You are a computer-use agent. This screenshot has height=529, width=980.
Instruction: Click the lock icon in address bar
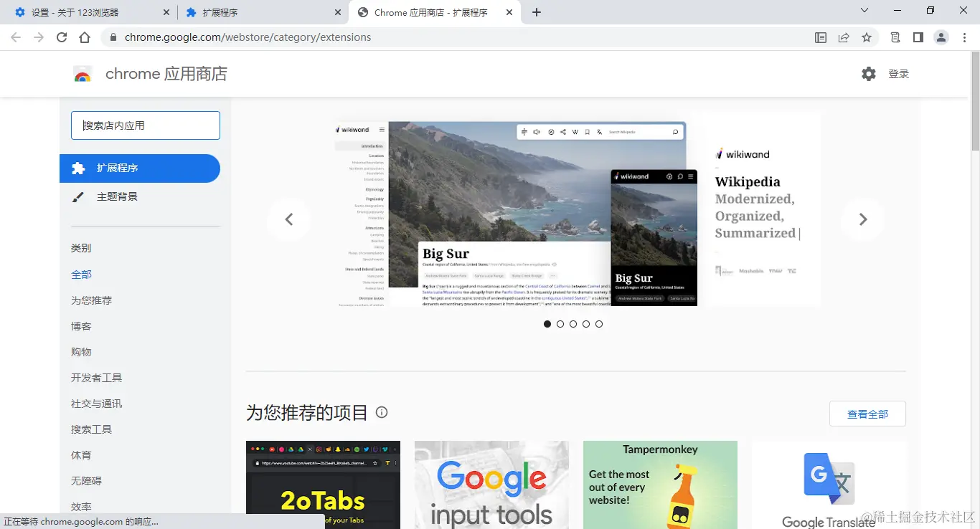[113, 37]
